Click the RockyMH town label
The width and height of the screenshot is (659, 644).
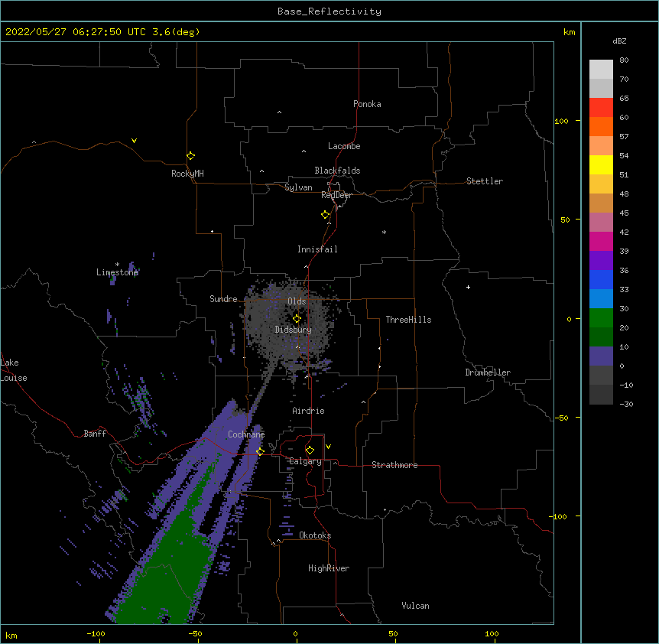pyautogui.click(x=187, y=174)
